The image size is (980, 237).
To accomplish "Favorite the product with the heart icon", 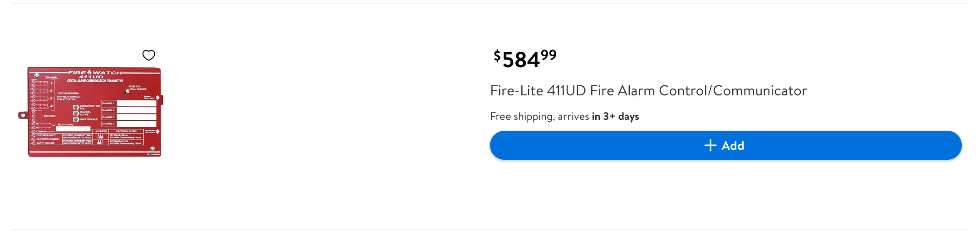I will (149, 55).
